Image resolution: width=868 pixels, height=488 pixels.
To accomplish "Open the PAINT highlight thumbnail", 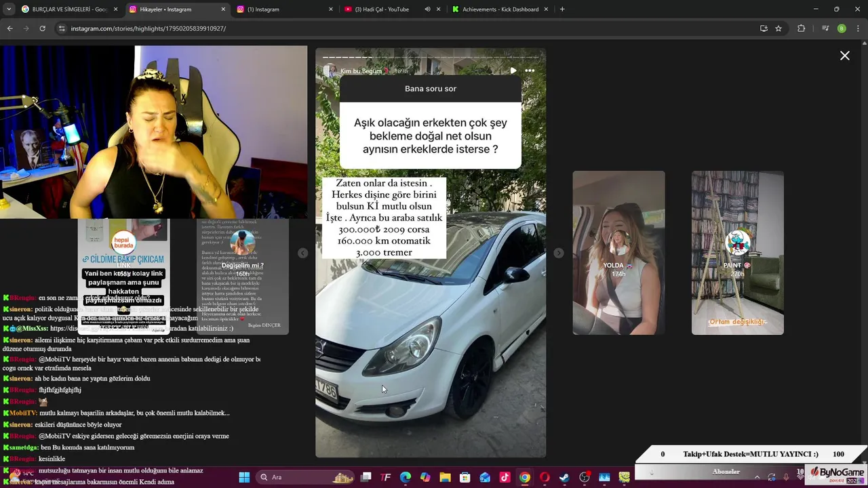I will [x=737, y=253].
